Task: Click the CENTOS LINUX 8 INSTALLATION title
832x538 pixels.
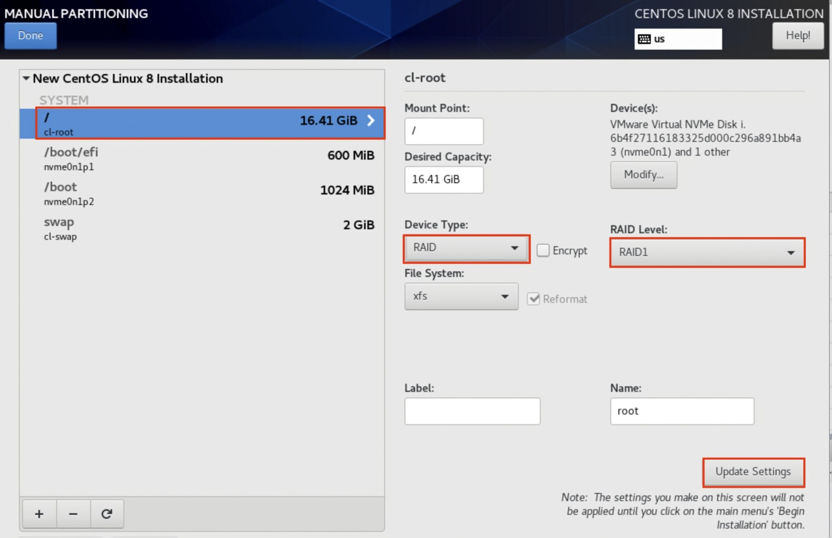Action: pyautogui.click(x=729, y=14)
